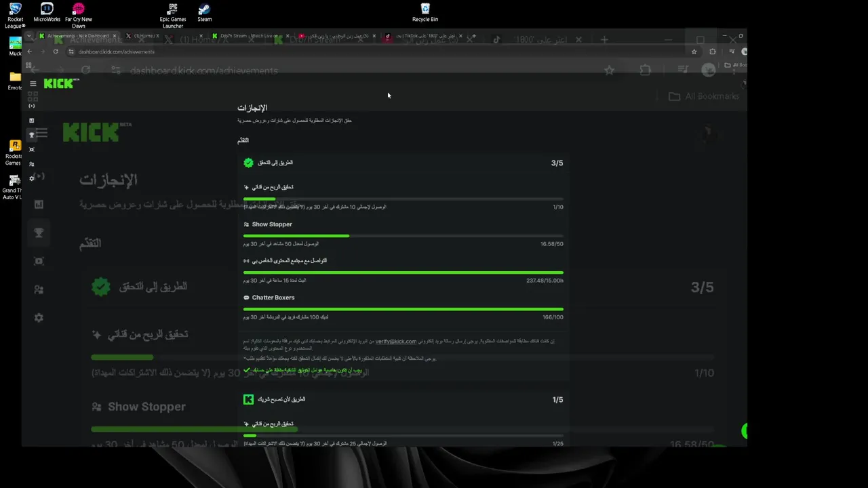Click the 1/25 subscribers progress value
Screen dimensions: 868x488
click(x=557, y=444)
